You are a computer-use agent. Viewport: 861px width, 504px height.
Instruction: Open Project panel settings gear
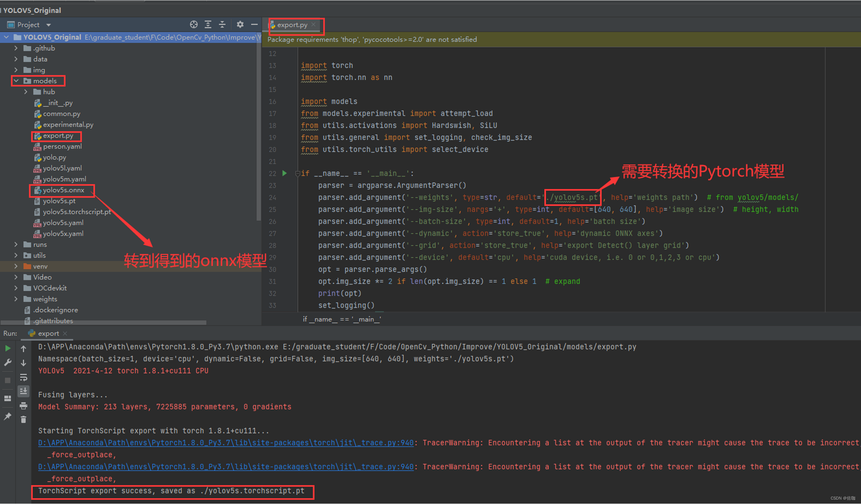(240, 24)
